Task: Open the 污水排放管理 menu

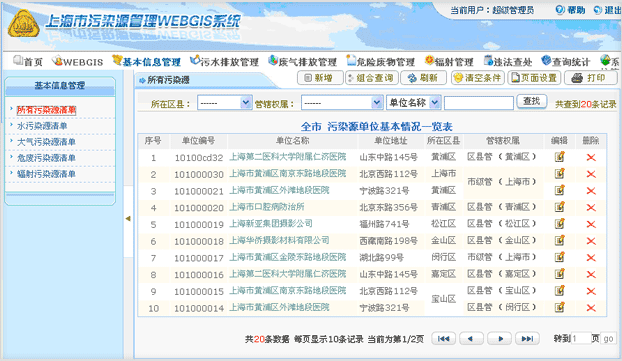Action: pos(224,61)
